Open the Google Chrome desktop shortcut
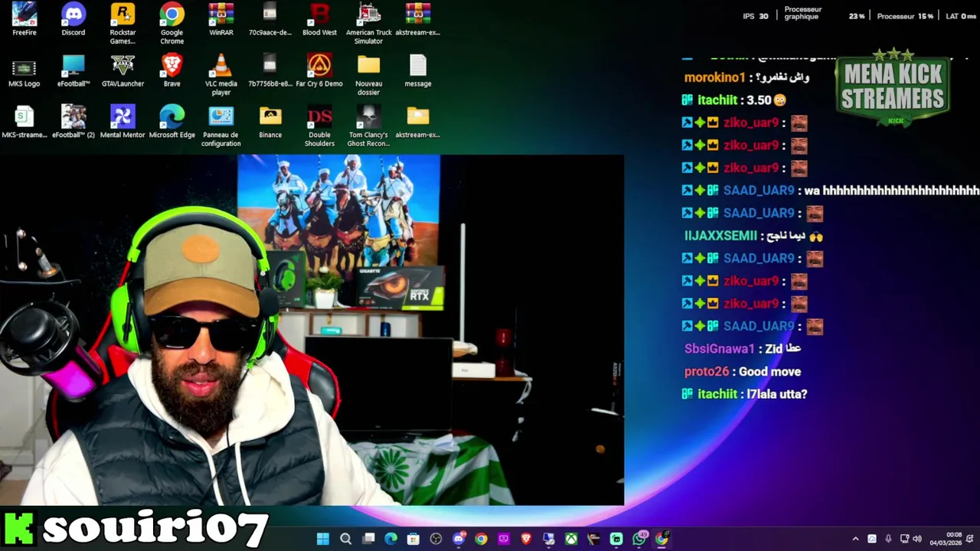Image resolution: width=980 pixels, height=551 pixels. (x=171, y=24)
